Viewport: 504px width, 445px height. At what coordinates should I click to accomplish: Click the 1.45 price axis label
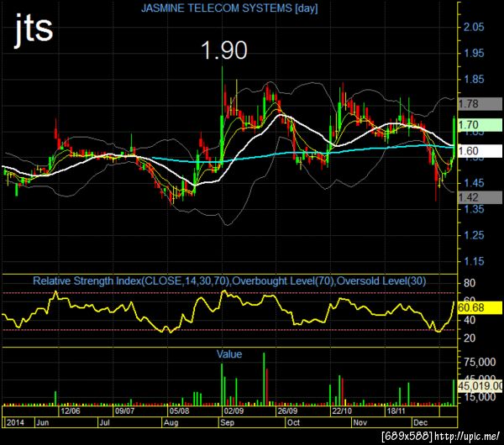coord(473,183)
